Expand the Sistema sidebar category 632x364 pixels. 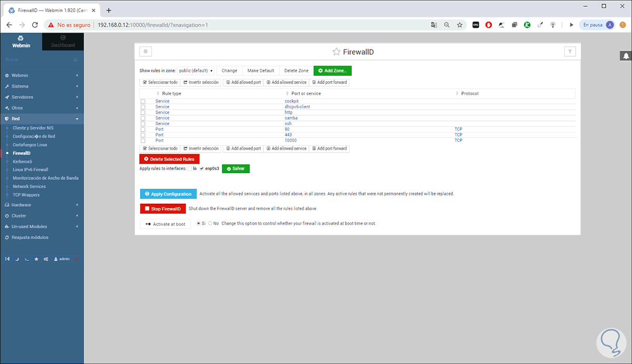[x=42, y=86]
